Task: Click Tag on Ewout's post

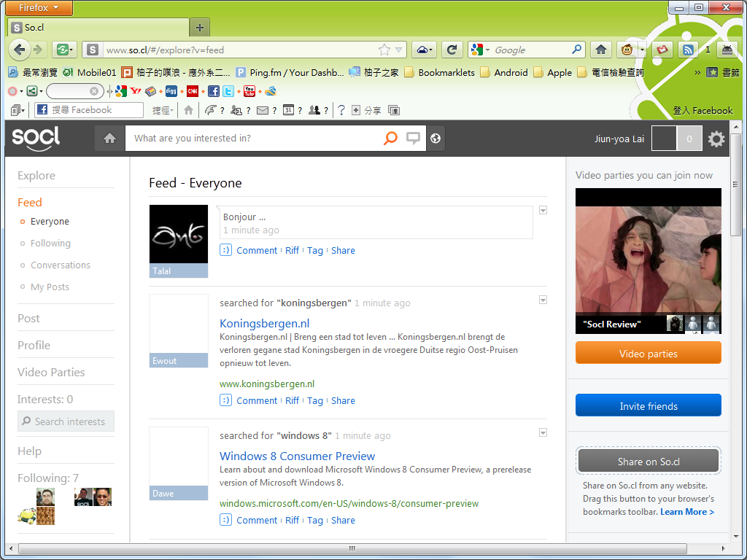Action: (x=315, y=400)
